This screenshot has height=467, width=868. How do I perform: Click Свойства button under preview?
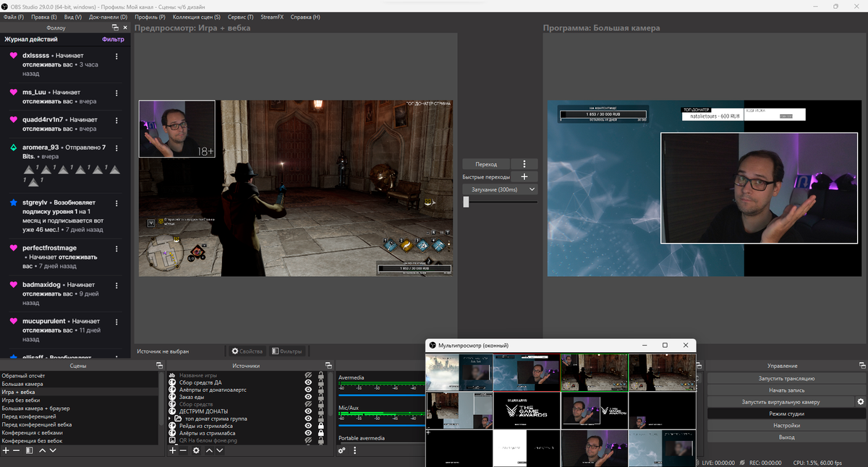tap(247, 351)
